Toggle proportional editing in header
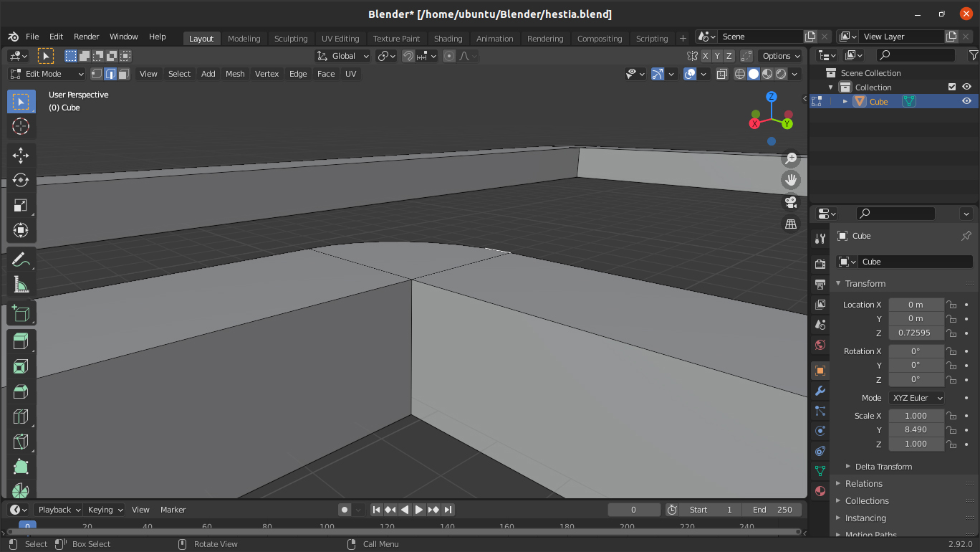The width and height of the screenshot is (980, 552). [449, 56]
